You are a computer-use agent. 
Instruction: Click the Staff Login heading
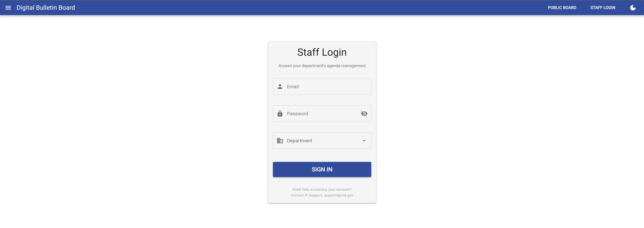click(322, 52)
